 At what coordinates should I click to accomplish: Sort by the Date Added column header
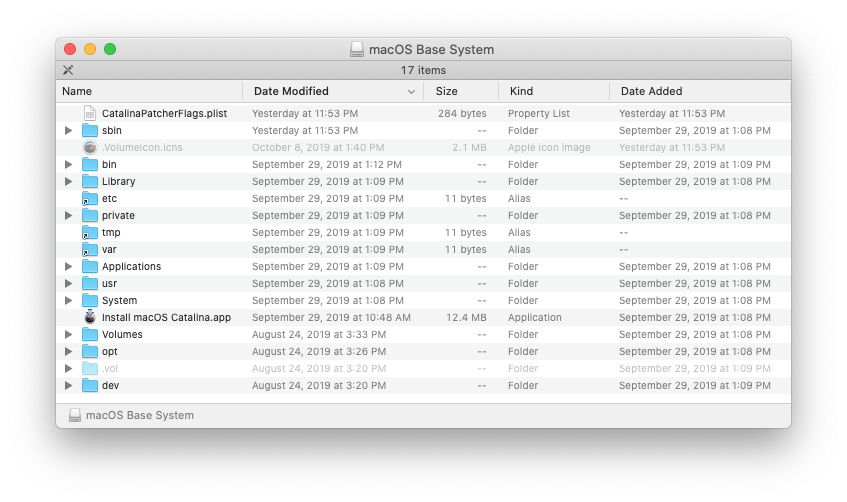click(700, 91)
